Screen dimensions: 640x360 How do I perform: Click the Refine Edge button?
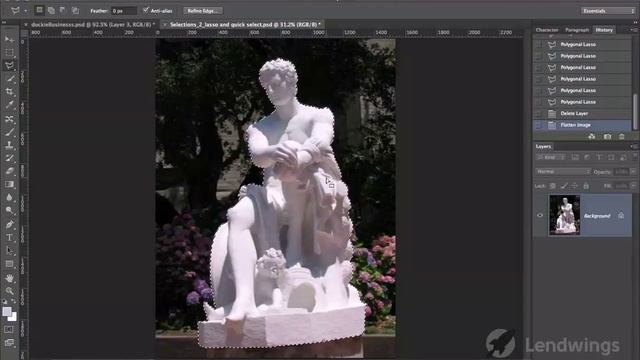[203, 11]
